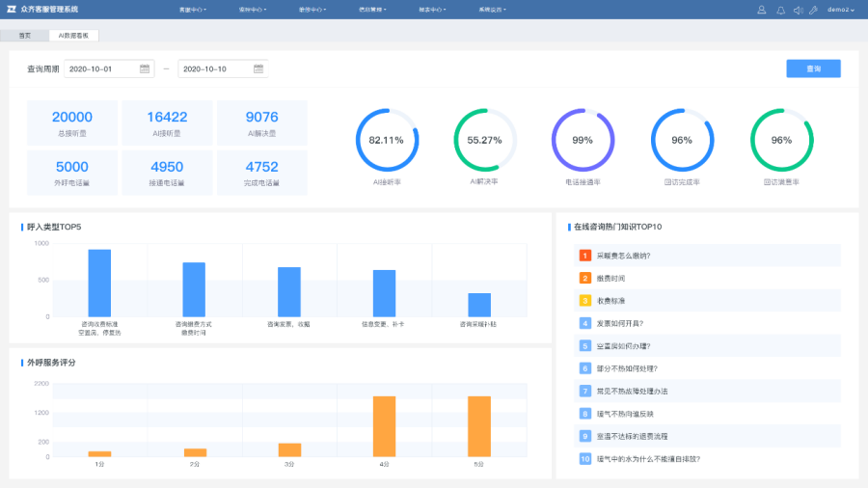Screen dimensions: 868x488
Task: Click the 信息变更、补卡 bar in chart
Action: click(x=384, y=294)
